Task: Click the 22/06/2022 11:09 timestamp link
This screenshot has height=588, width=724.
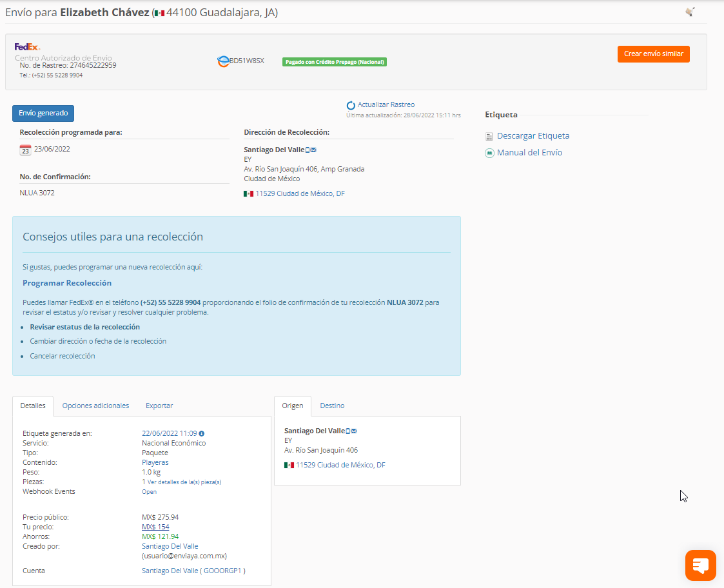Action: click(x=170, y=433)
